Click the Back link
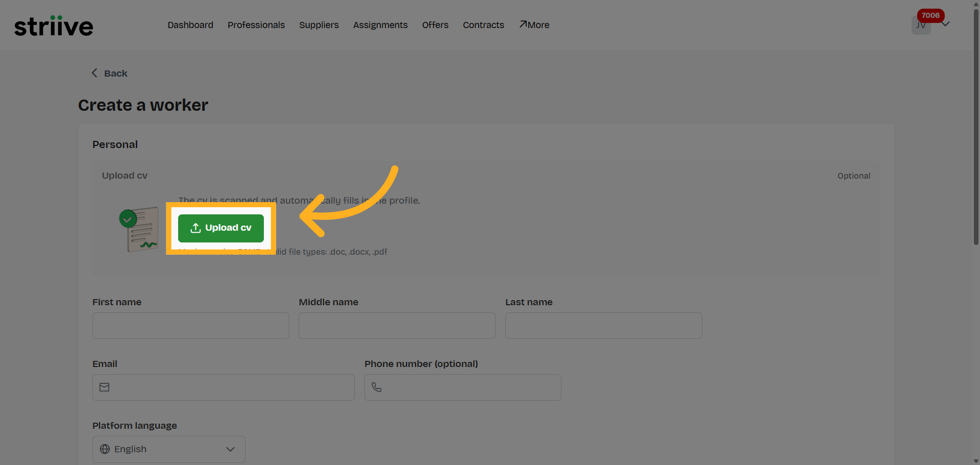 [x=116, y=74]
